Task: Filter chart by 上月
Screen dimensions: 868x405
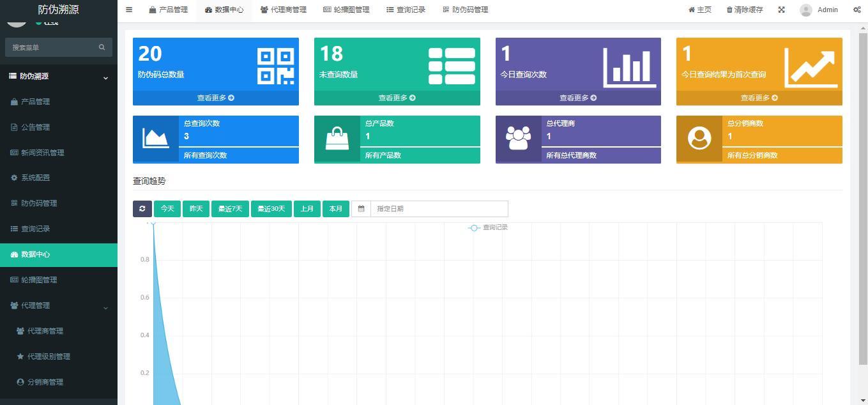Action: (307, 209)
